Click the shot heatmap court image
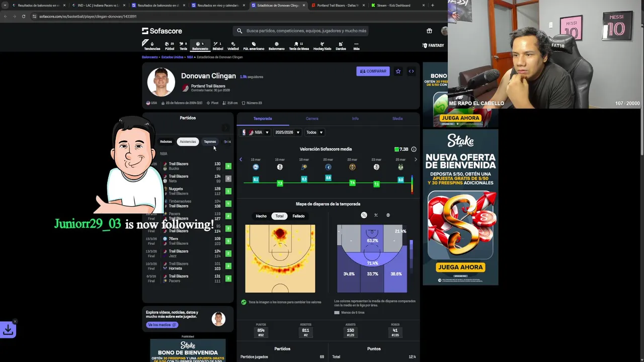The image size is (644, 362). tap(280, 258)
